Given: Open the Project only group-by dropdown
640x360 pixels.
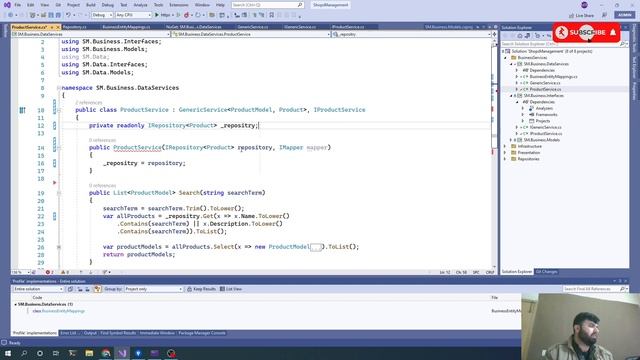Looking at the screenshot, I should [x=153, y=289].
